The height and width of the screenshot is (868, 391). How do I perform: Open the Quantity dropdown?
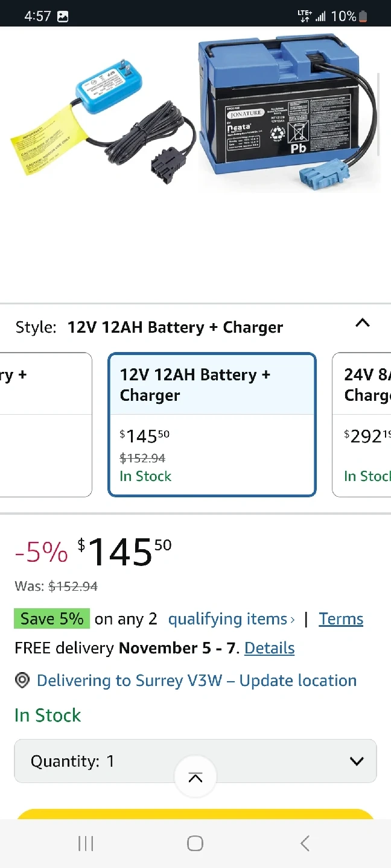(195, 761)
